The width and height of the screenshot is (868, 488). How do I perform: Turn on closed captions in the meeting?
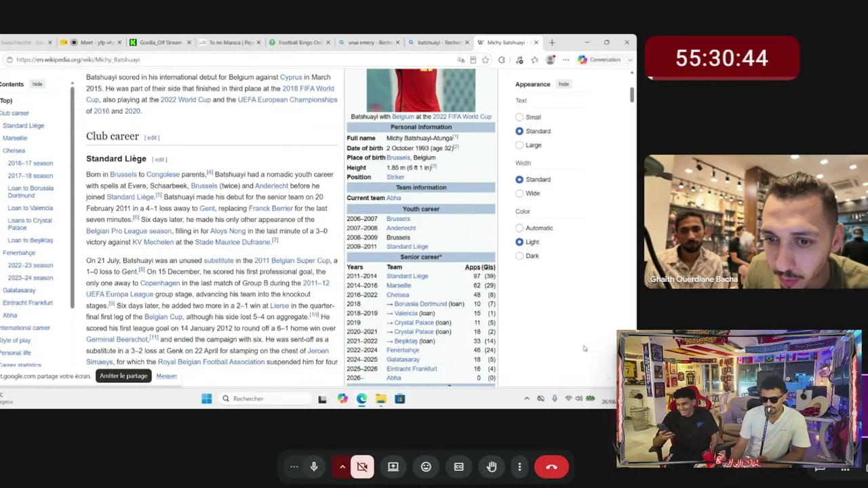pyautogui.click(x=459, y=467)
